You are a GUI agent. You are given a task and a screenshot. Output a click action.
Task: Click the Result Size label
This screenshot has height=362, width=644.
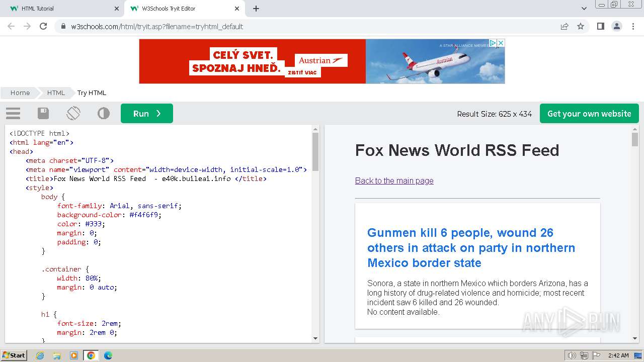tap(494, 114)
